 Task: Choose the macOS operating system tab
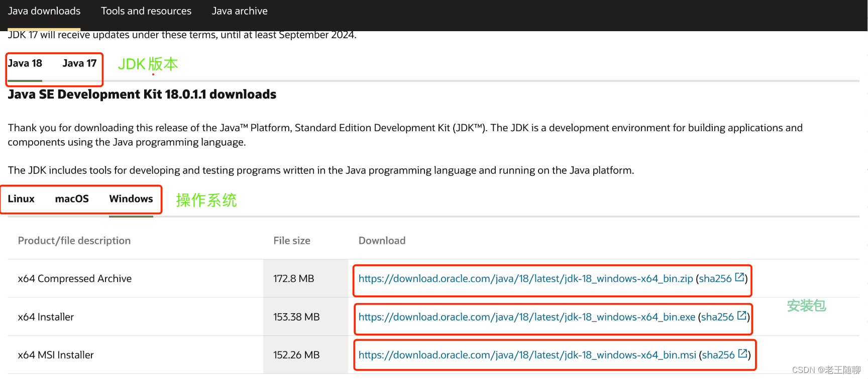[72, 199]
